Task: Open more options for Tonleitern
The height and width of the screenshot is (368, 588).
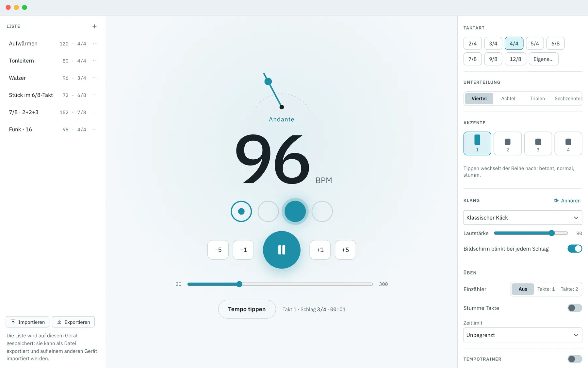Action: tap(95, 61)
